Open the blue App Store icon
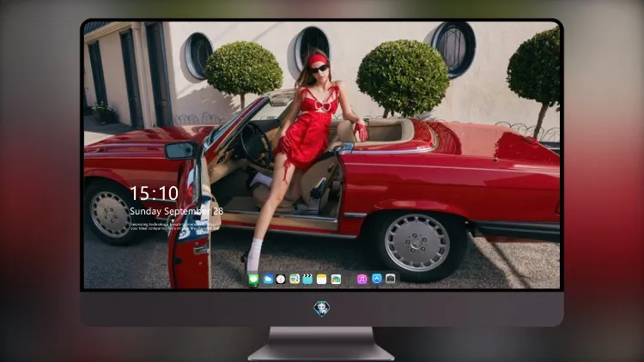This screenshot has width=644, height=362. 377,279
